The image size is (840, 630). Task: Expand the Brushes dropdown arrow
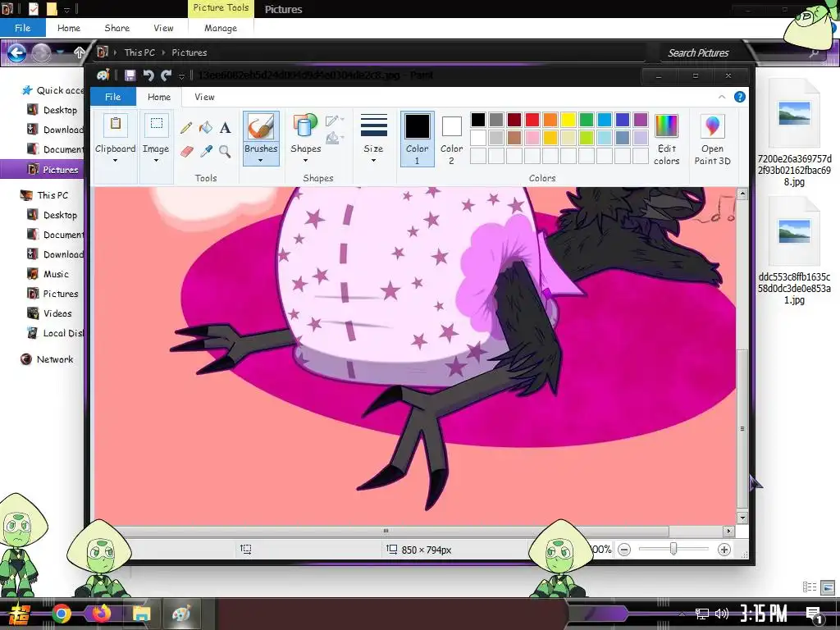click(261, 160)
